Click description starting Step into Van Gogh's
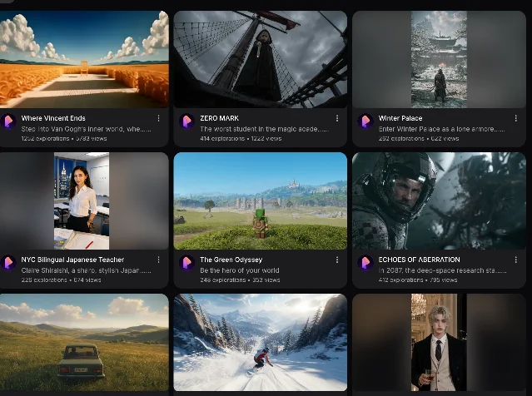Viewport: 532px width, 396px height. pos(87,129)
